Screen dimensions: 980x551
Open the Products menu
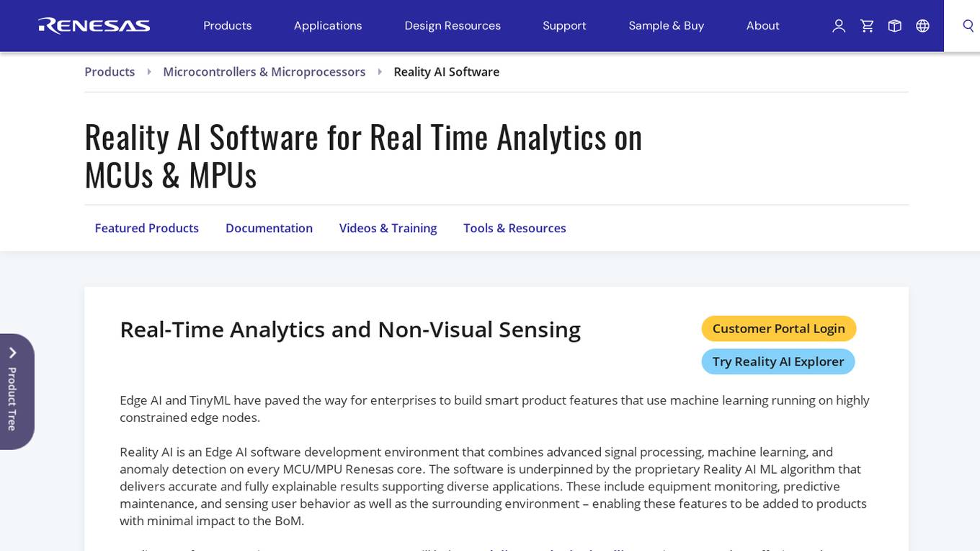coord(228,26)
